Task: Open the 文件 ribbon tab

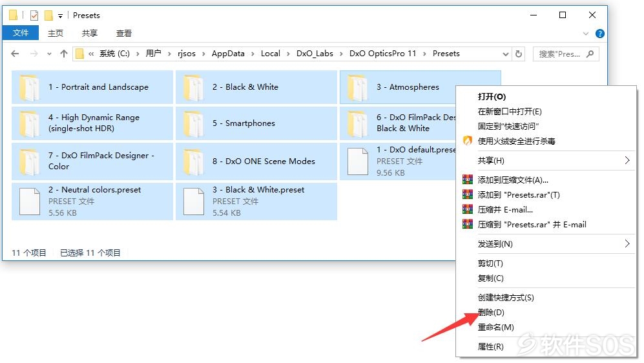Action: (x=21, y=33)
